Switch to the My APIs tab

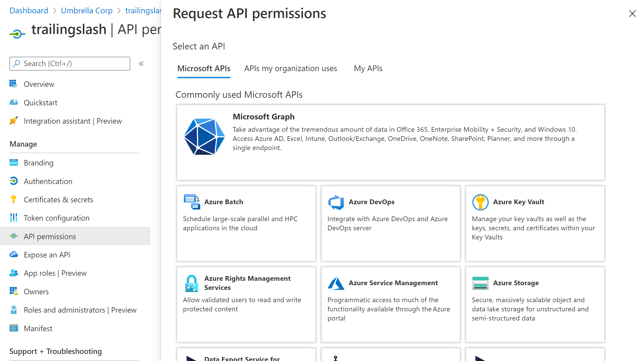pyautogui.click(x=368, y=68)
